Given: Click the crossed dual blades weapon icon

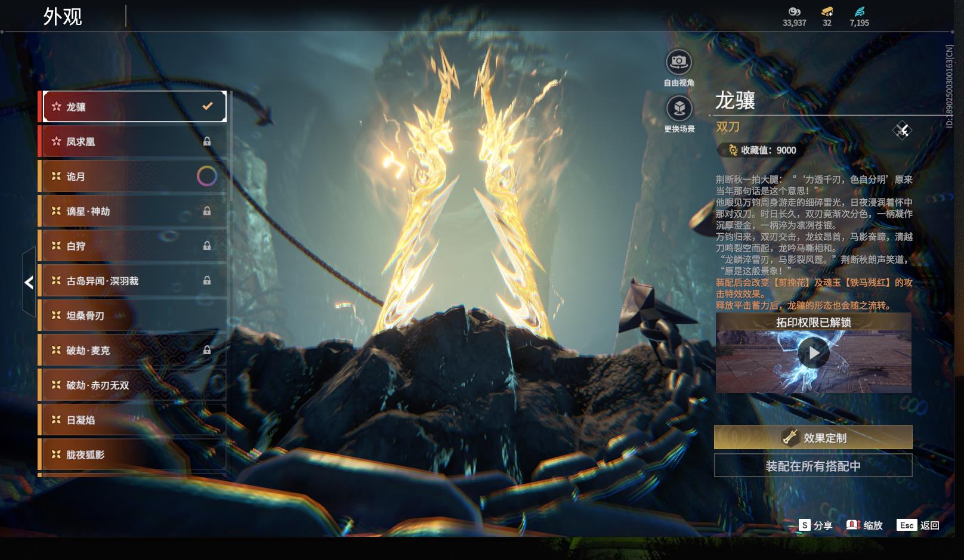Looking at the screenshot, I should tap(902, 130).
